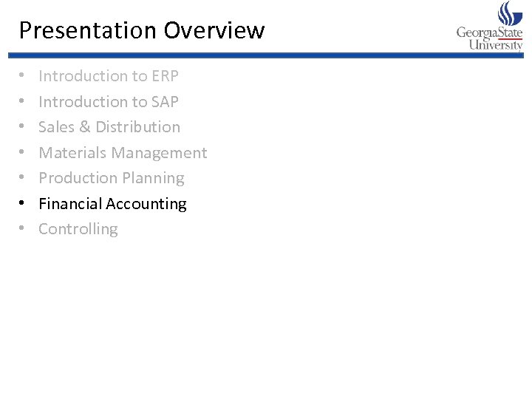Click the bullet dot beside 'Financial Accounting'
532x399 pixels.
[x=23, y=204]
